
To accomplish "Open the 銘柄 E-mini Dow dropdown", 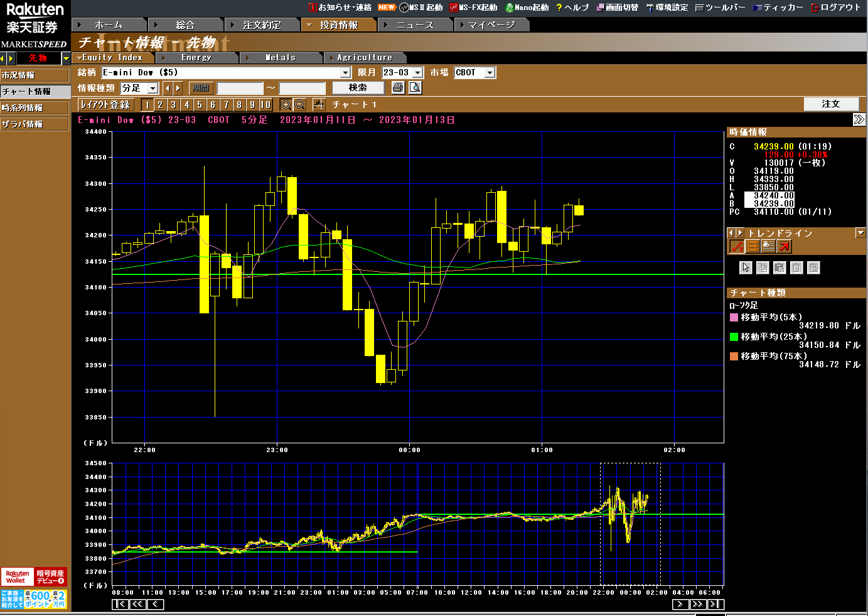I will click(x=345, y=73).
